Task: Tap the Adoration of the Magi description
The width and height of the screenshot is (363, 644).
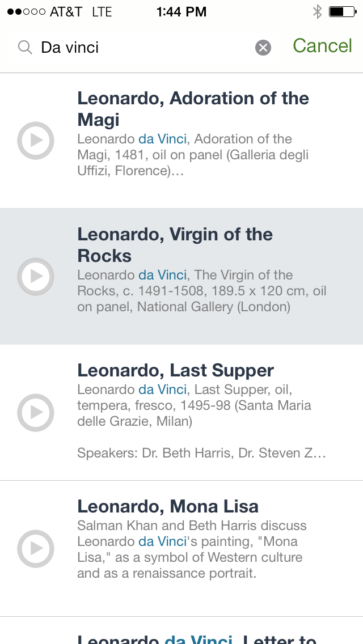Action: click(x=193, y=155)
